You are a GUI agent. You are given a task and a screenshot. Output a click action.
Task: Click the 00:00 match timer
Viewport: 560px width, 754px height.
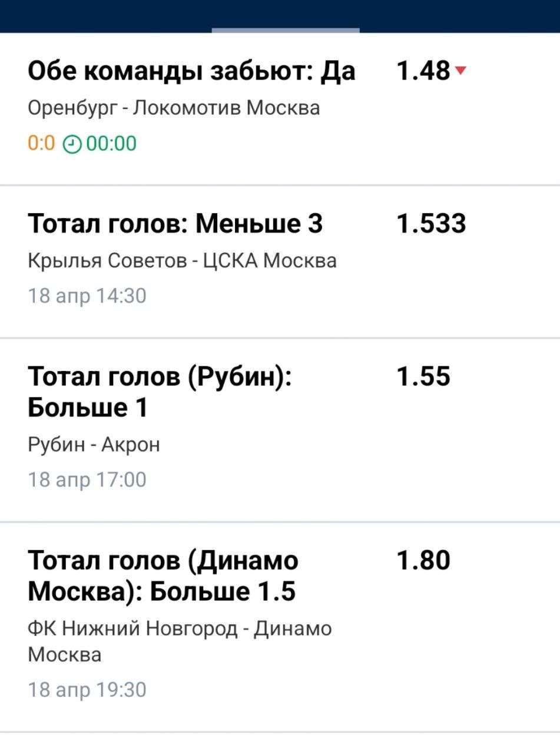pos(111,143)
